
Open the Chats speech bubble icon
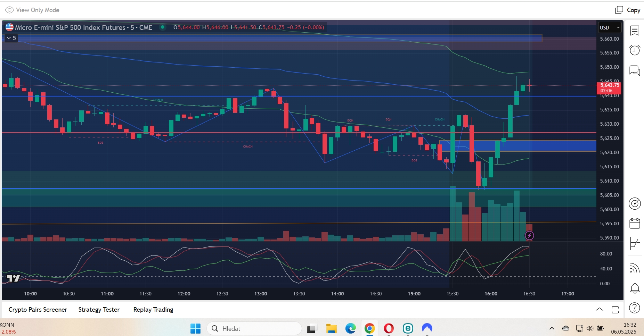(635, 70)
